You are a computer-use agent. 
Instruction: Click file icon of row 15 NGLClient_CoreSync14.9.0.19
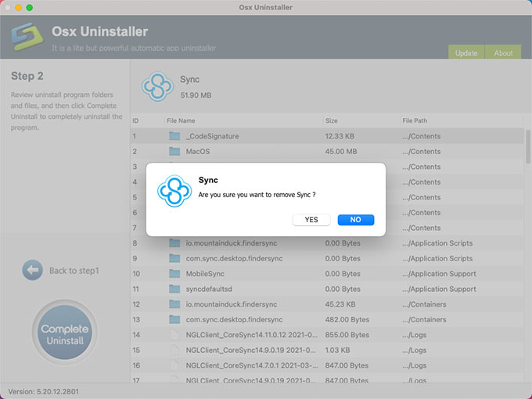[x=174, y=350]
